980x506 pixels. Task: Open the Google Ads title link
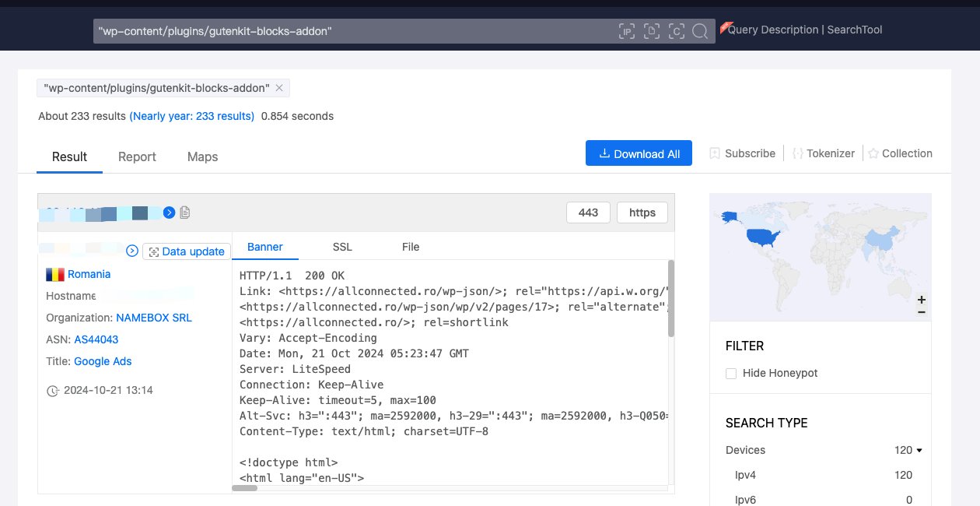point(103,361)
